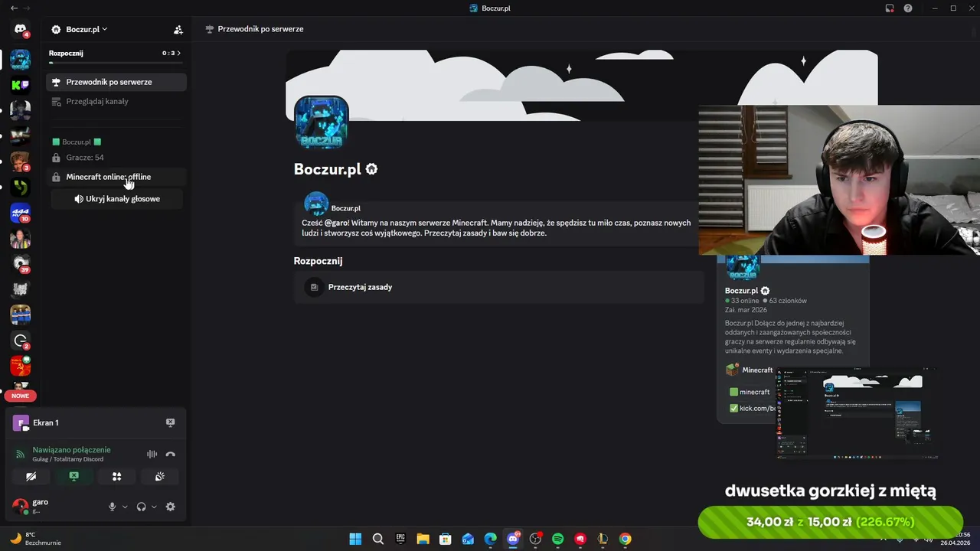The height and width of the screenshot is (551, 980).
Task: Open user settings gear
Action: coord(170,507)
